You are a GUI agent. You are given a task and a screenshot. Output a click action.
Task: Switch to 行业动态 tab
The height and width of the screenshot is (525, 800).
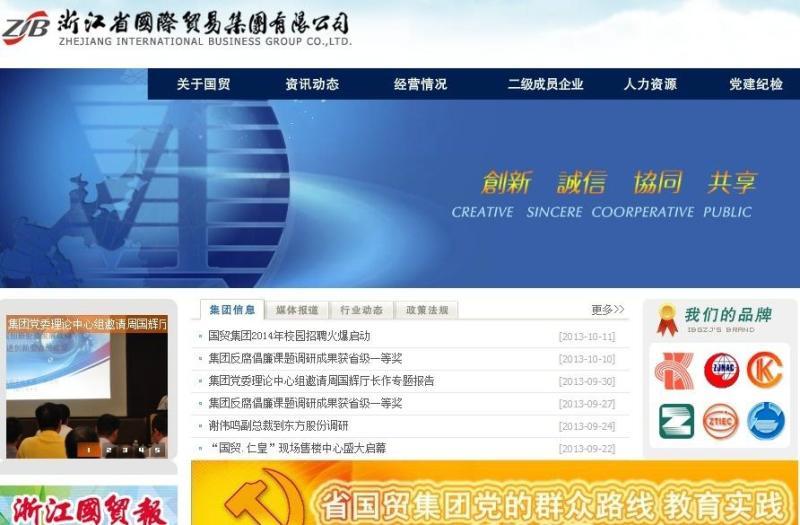pos(361,310)
